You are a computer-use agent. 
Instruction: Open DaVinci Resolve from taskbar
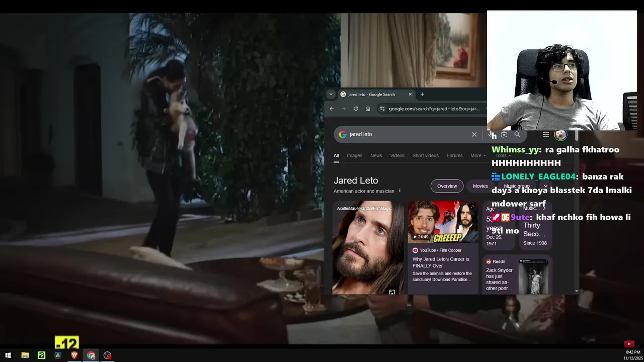click(x=58, y=355)
